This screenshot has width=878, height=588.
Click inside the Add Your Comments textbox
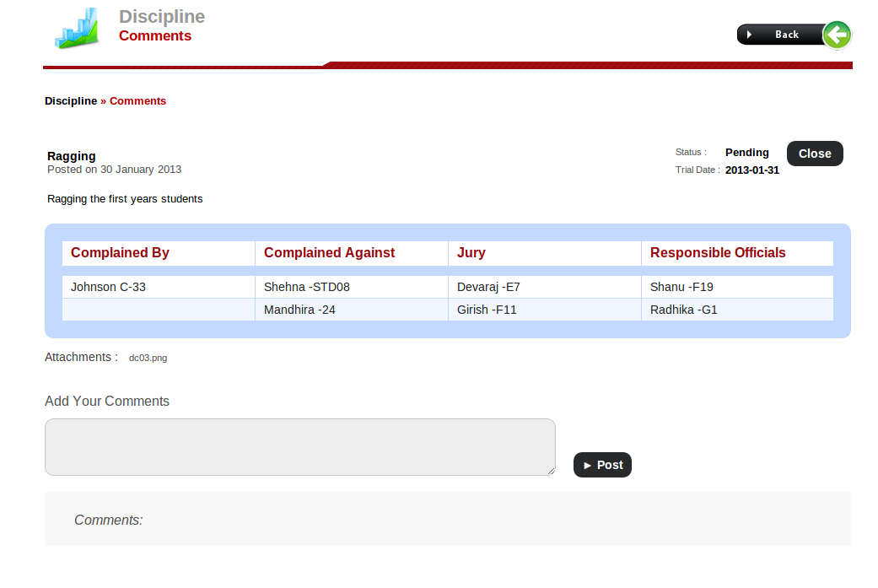(x=299, y=447)
